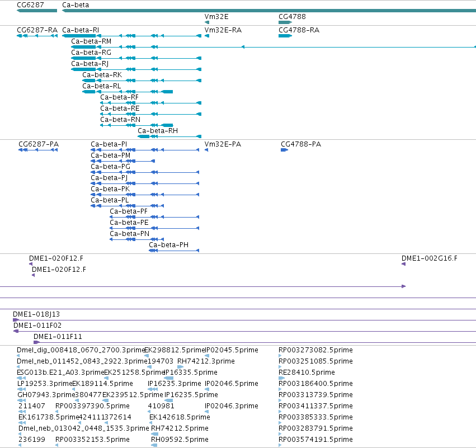Open the Ca-beta-PE CDS label
The height and width of the screenshot is (448, 476).
coord(129,223)
